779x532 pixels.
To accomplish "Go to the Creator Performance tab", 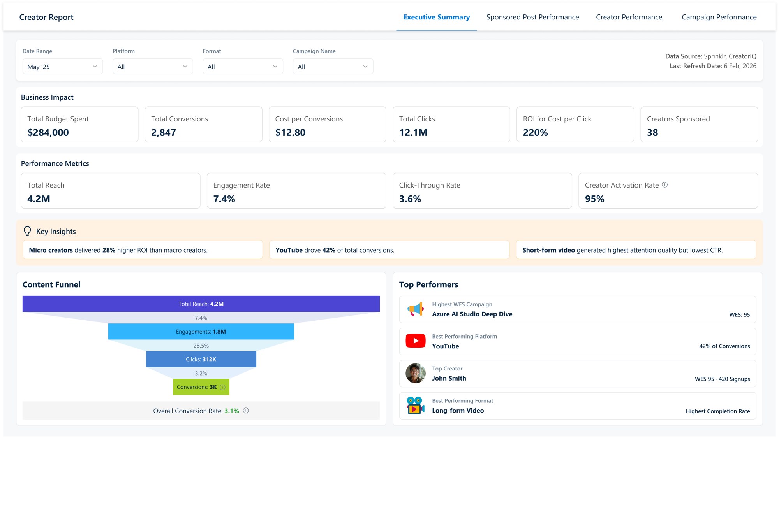I will point(629,17).
